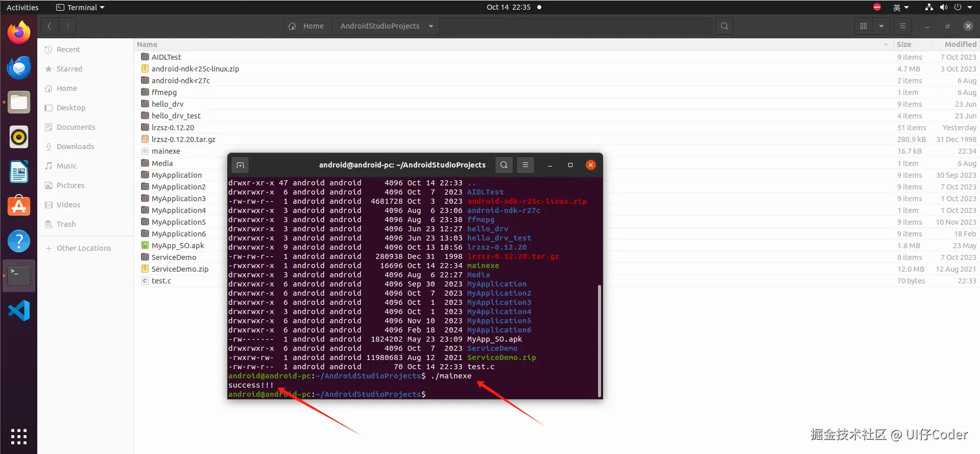Select the android-ndk-r27c folder
The height and width of the screenshot is (454, 980).
click(557, 81)
